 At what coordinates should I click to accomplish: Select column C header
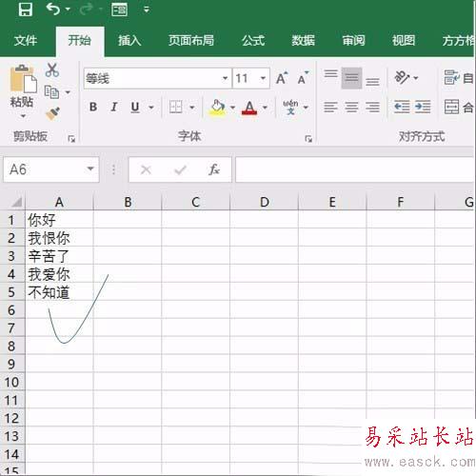[x=196, y=202]
